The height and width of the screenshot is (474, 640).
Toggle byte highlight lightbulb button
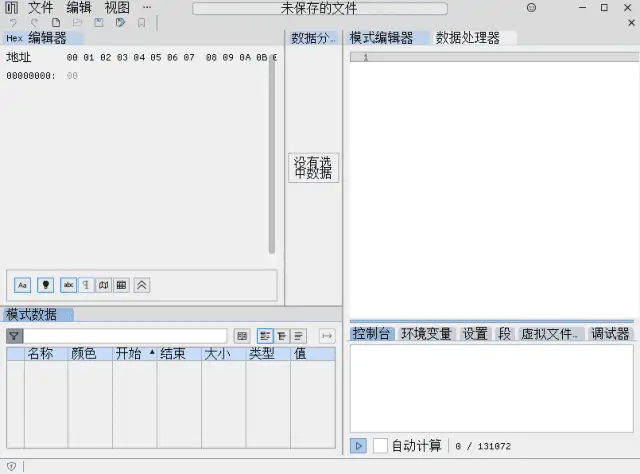[x=45, y=285]
